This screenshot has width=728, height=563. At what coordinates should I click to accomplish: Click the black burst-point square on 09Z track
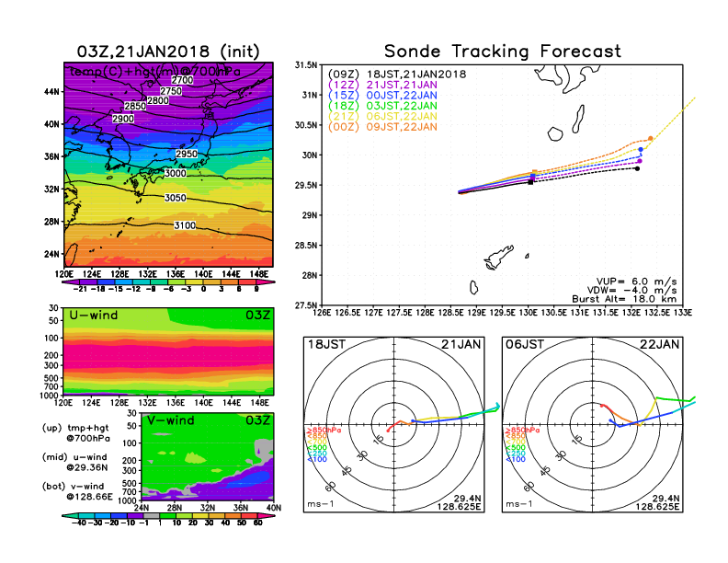click(530, 182)
